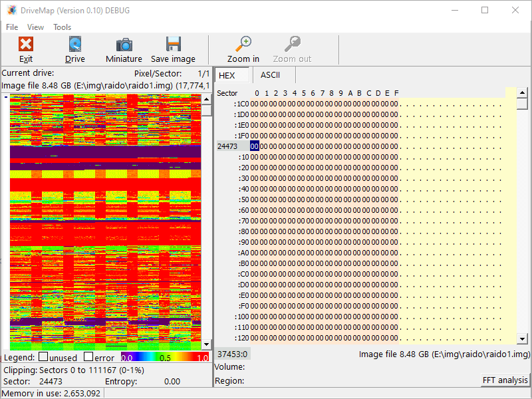
Task: Select the HEX tab
Action: click(x=227, y=75)
